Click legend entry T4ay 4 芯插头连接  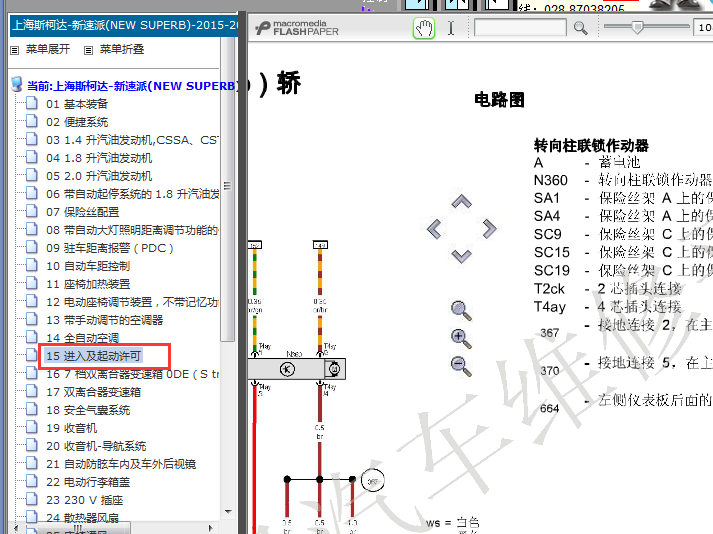click(x=608, y=307)
